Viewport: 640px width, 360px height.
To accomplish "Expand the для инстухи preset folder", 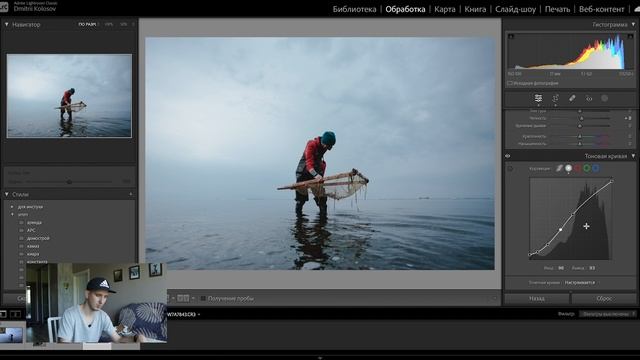I will (12, 207).
